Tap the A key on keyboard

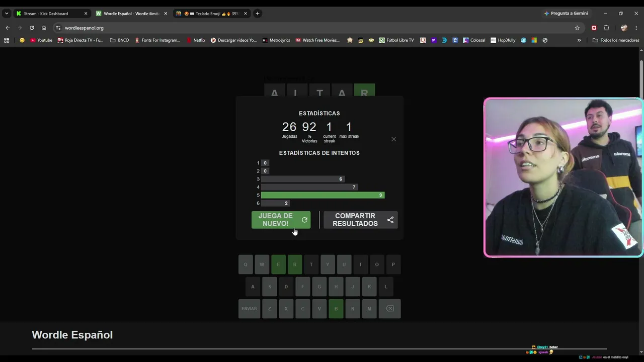[x=253, y=287]
